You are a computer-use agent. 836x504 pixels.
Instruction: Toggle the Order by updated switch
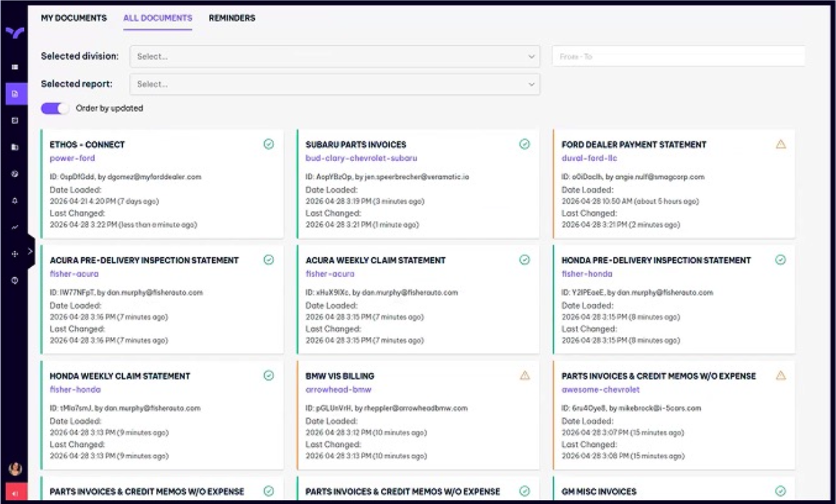click(55, 108)
